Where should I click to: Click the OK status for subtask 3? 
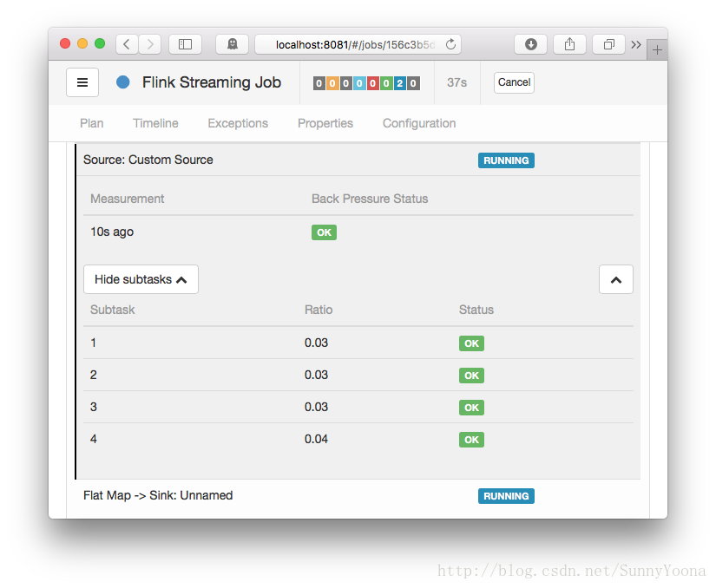click(x=471, y=408)
